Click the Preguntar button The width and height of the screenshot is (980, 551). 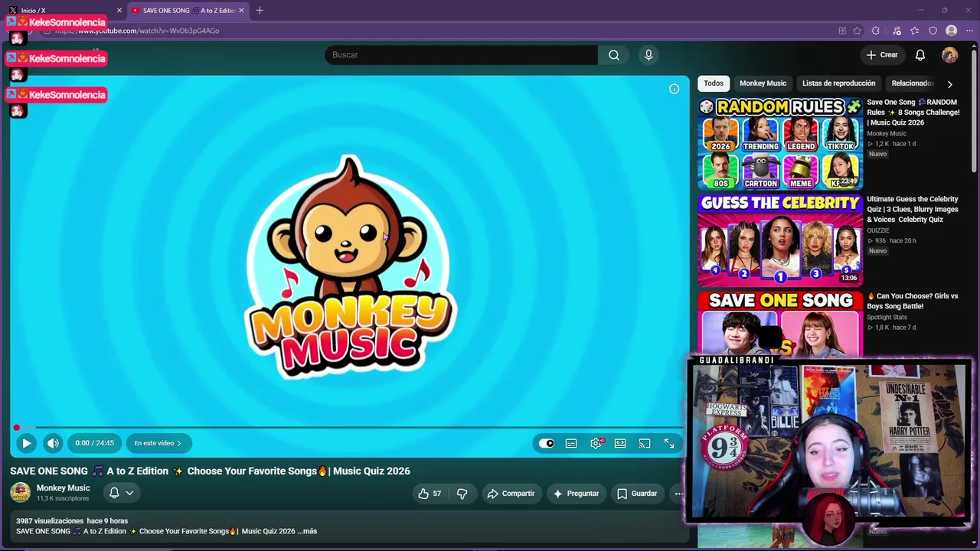(x=576, y=494)
